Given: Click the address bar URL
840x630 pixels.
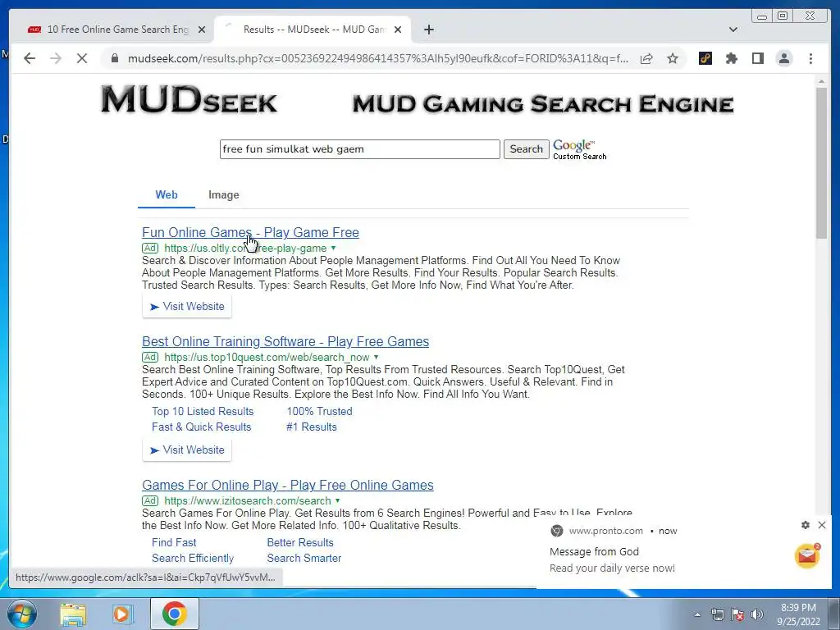Looking at the screenshot, I should [377, 58].
